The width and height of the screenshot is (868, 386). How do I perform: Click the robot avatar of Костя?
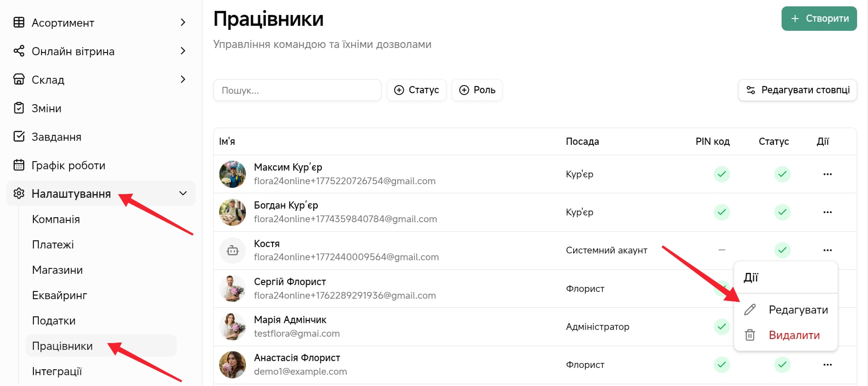coord(232,250)
